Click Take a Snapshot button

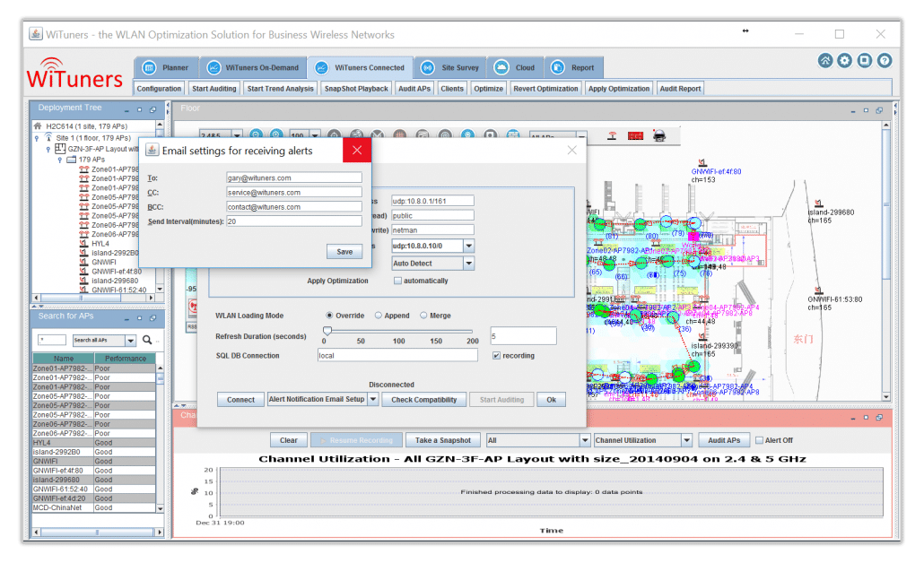pyautogui.click(x=442, y=440)
